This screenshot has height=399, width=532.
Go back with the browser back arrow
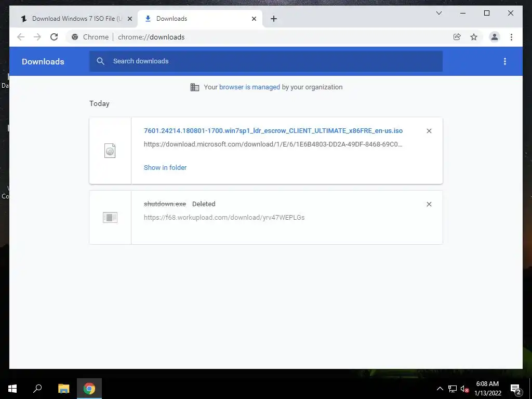click(21, 37)
